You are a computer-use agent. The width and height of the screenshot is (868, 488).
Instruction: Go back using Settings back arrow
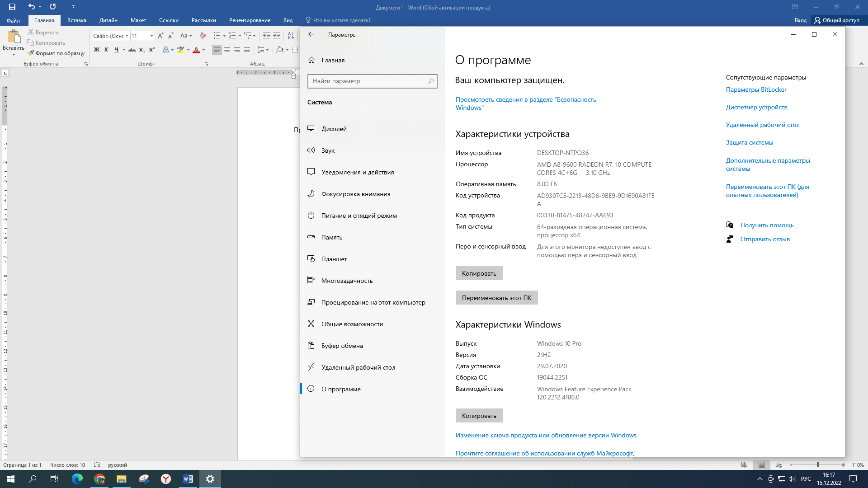pos(311,34)
